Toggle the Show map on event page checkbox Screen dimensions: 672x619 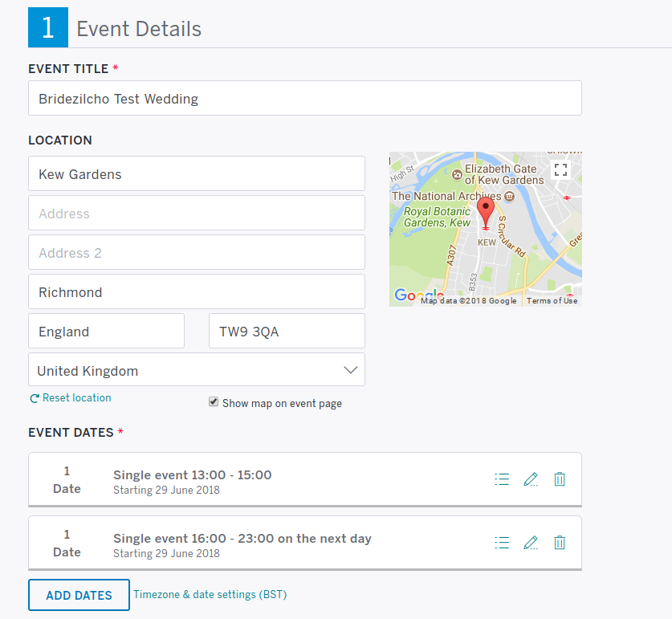click(x=213, y=401)
